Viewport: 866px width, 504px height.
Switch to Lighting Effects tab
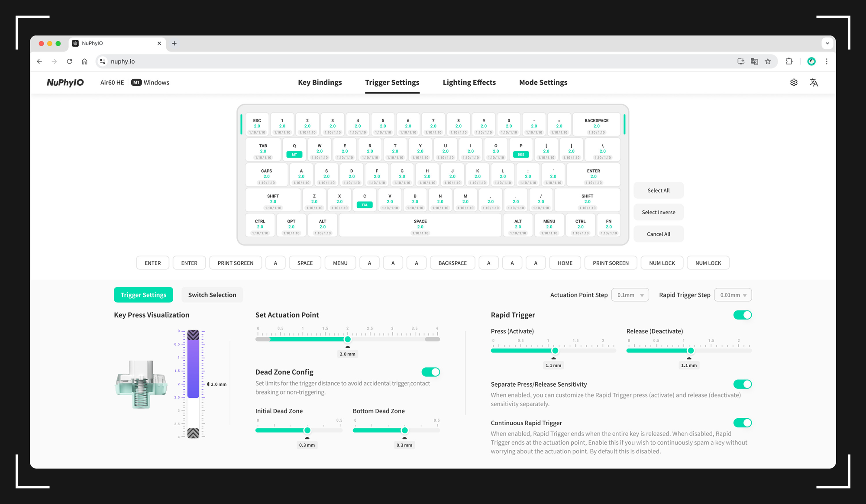tap(469, 82)
